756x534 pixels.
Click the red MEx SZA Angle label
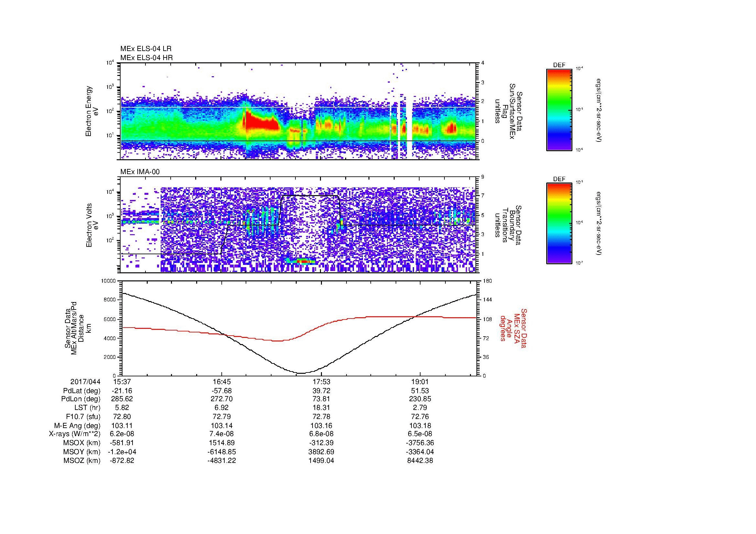click(513, 328)
